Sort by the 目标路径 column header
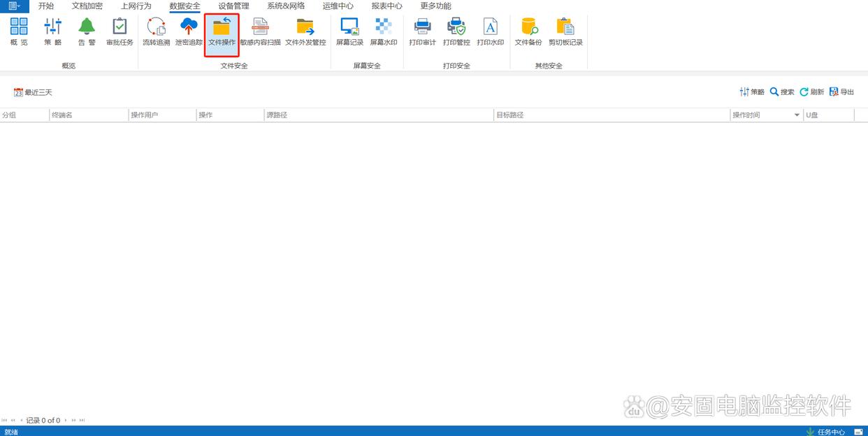868x436 pixels. coord(612,115)
